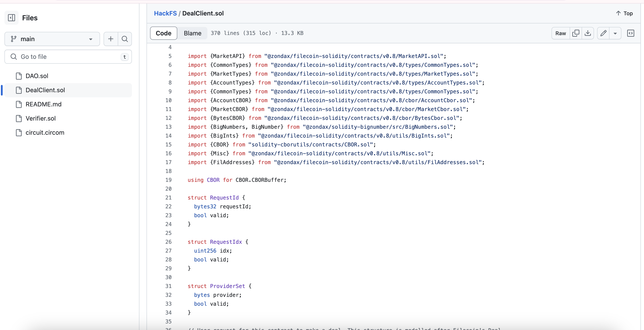Click the ProviderSet struct name
This screenshot has height=330, width=644.
[228, 286]
